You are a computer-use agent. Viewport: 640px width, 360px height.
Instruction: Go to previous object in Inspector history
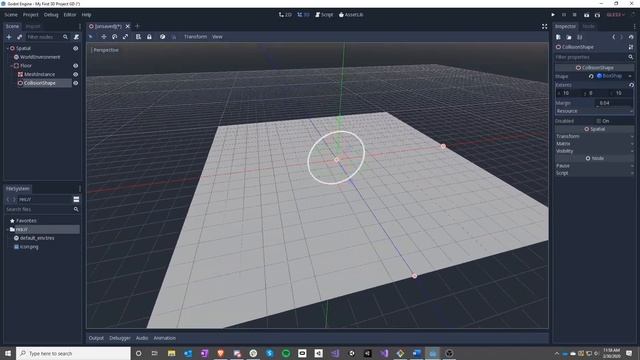pos(613,37)
